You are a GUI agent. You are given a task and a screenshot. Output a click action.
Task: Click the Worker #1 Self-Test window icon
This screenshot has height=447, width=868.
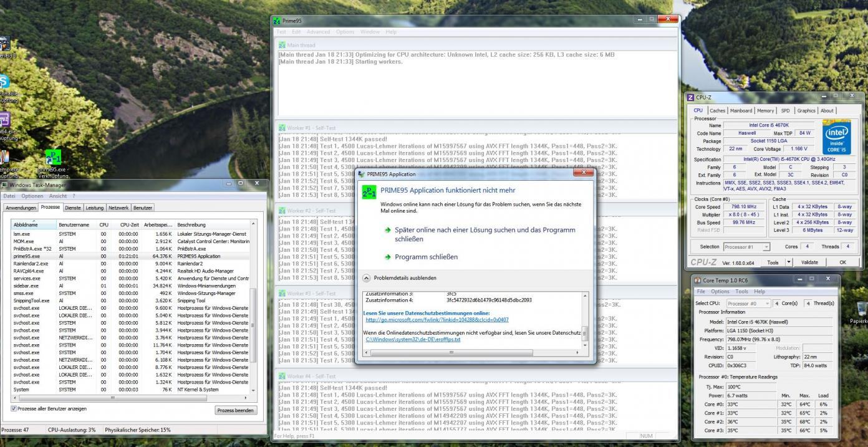click(282, 128)
